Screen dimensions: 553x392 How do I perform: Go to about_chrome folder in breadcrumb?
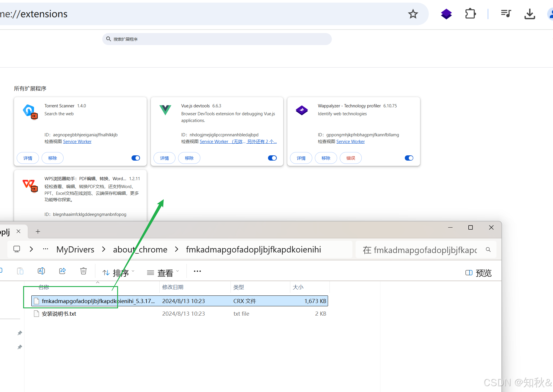(140, 250)
